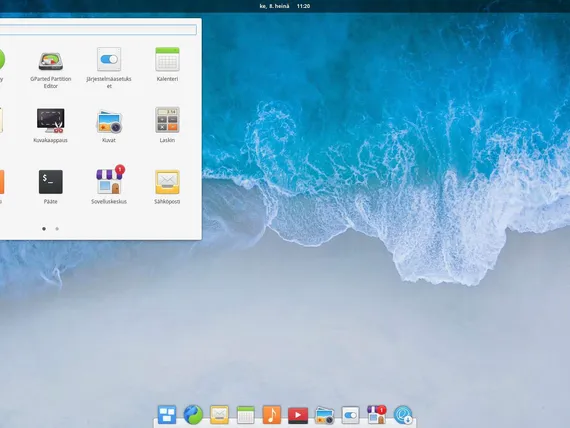This screenshot has height=428, width=570.
Task: Open AppCenter with update badge in dock
Action: pos(377,414)
